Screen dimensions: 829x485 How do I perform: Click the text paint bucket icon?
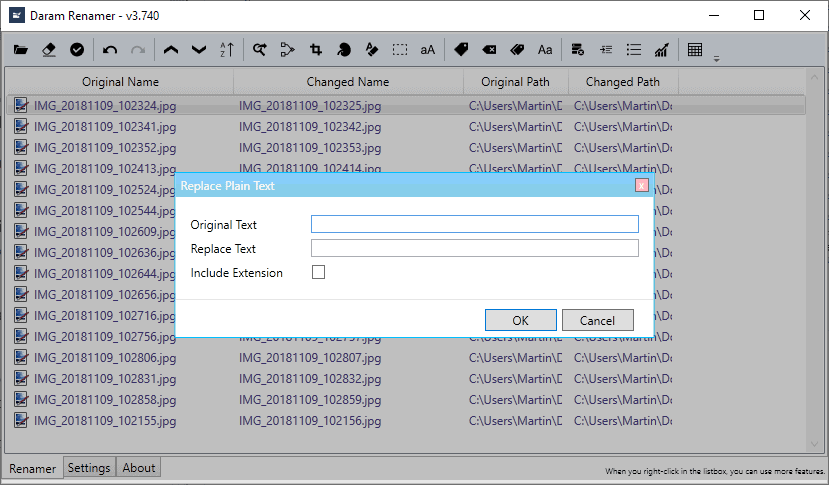click(372, 50)
